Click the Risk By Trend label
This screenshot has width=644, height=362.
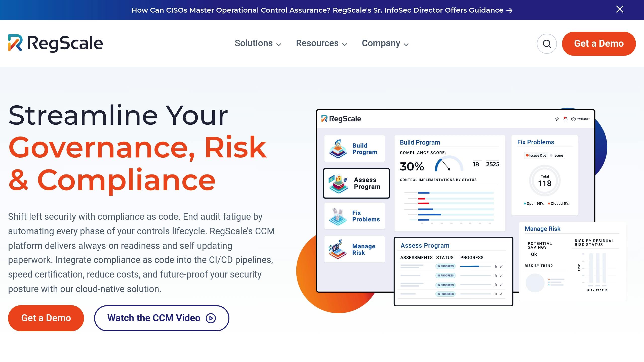539,266
